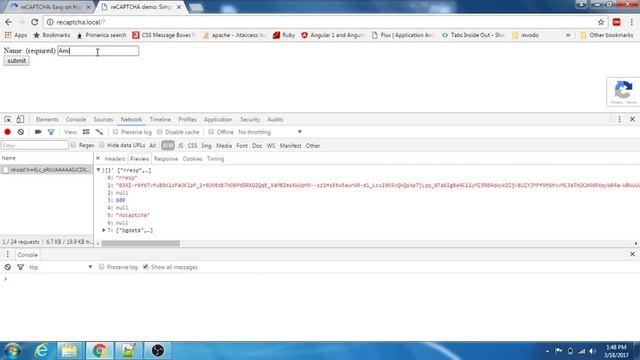Image resolution: width=640 pixels, height=360 pixels.
Task: Click the console filter funnel icon
Action: [20, 267]
